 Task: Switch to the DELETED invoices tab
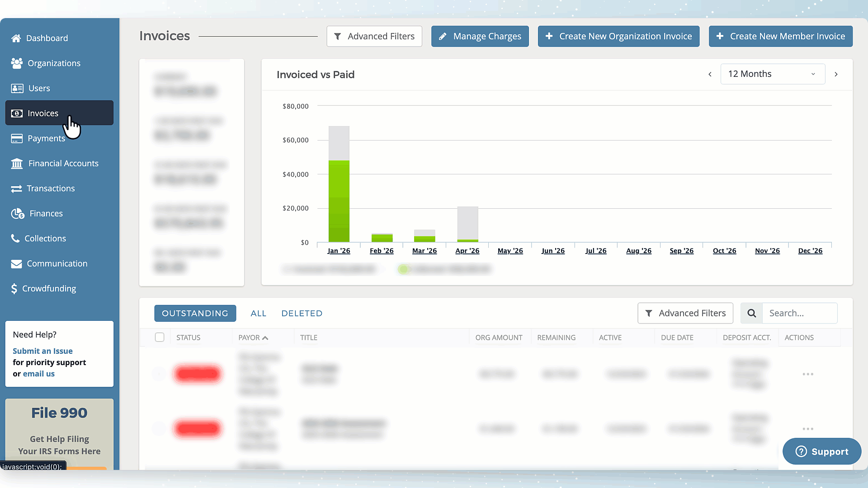click(x=302, y=314)
